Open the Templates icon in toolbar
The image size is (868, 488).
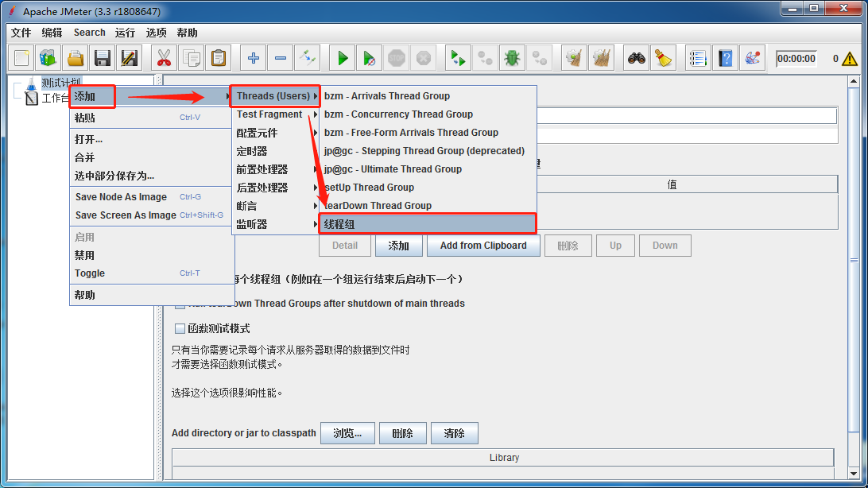(48, 58)
